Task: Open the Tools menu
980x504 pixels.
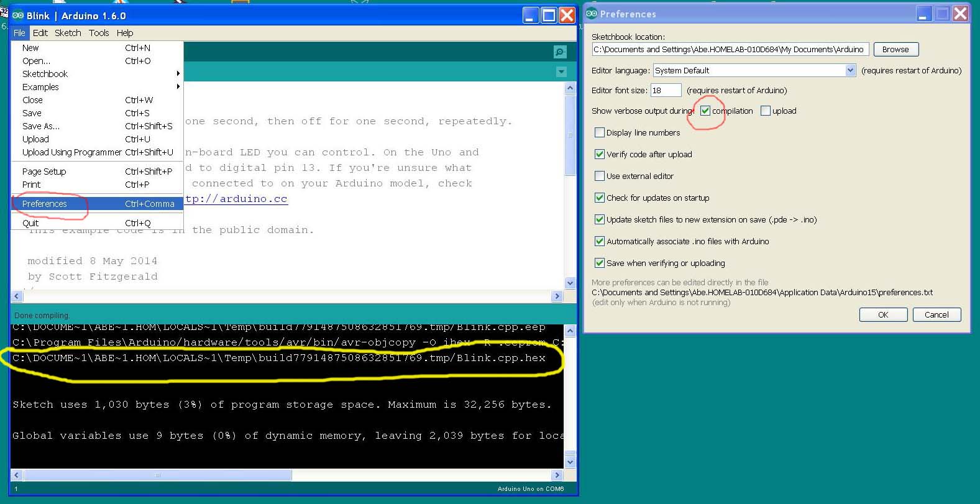Action: [99, 33]
